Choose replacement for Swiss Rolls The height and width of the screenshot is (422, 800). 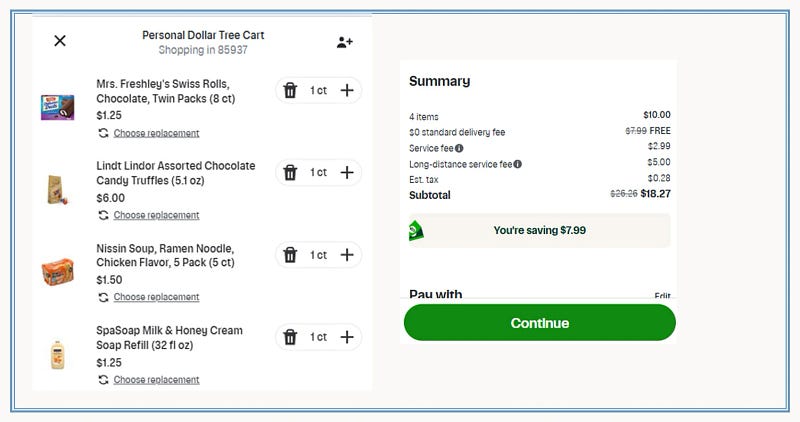[x=156, y=133]
